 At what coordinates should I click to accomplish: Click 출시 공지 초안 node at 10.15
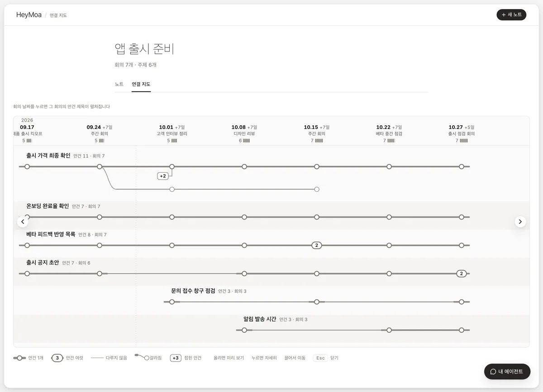[317, 274]
